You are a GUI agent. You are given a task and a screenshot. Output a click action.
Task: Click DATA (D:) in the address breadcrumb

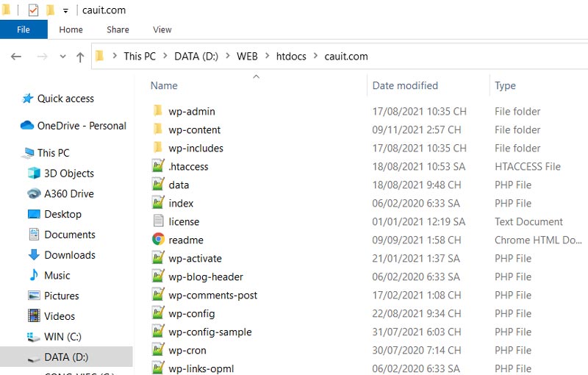pos(196,56)
